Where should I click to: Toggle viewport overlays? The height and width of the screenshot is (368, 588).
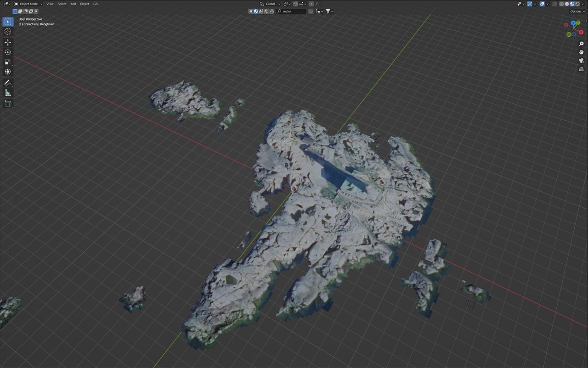click(542, 4)
